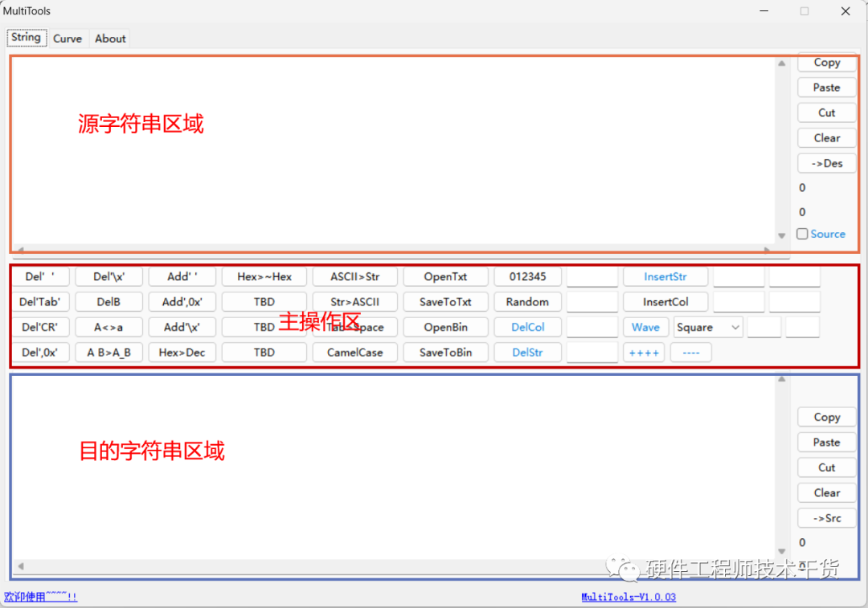868x608 pixels.
Task: Click the first input field after InsertStr
Action: (x=739, y=276)
